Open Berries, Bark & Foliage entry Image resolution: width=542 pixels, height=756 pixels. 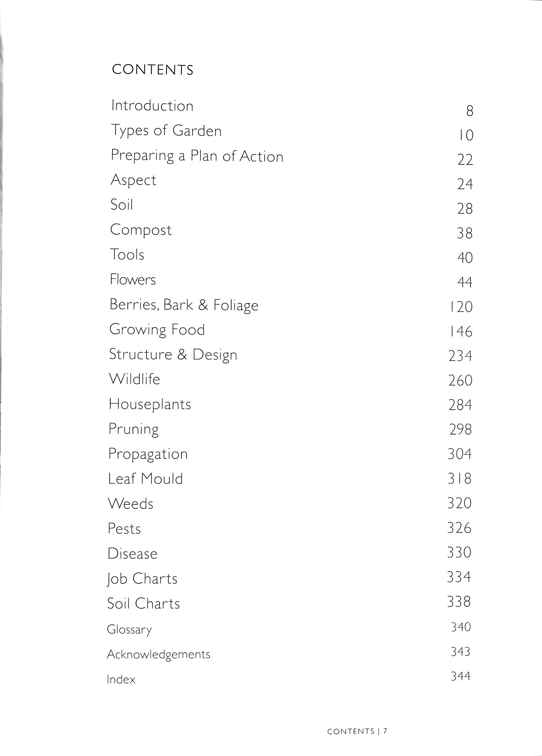184,305
